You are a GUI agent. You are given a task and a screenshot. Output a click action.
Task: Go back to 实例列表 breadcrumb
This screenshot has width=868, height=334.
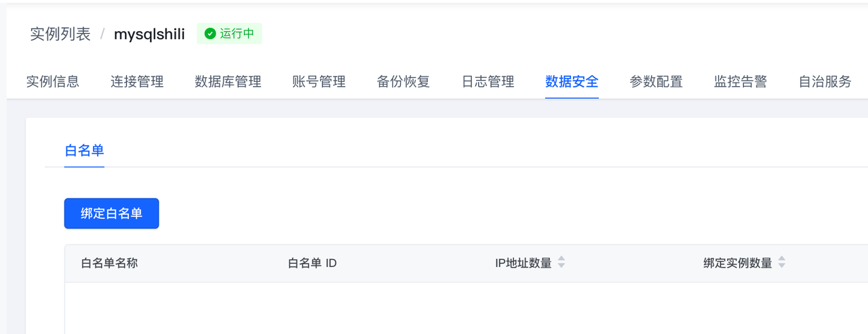point(60,35)
